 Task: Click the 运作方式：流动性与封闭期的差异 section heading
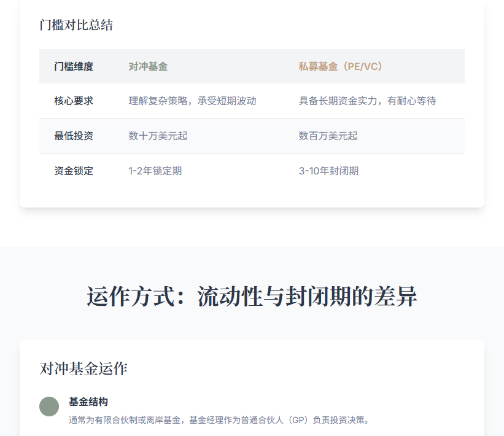click(252, 297)
